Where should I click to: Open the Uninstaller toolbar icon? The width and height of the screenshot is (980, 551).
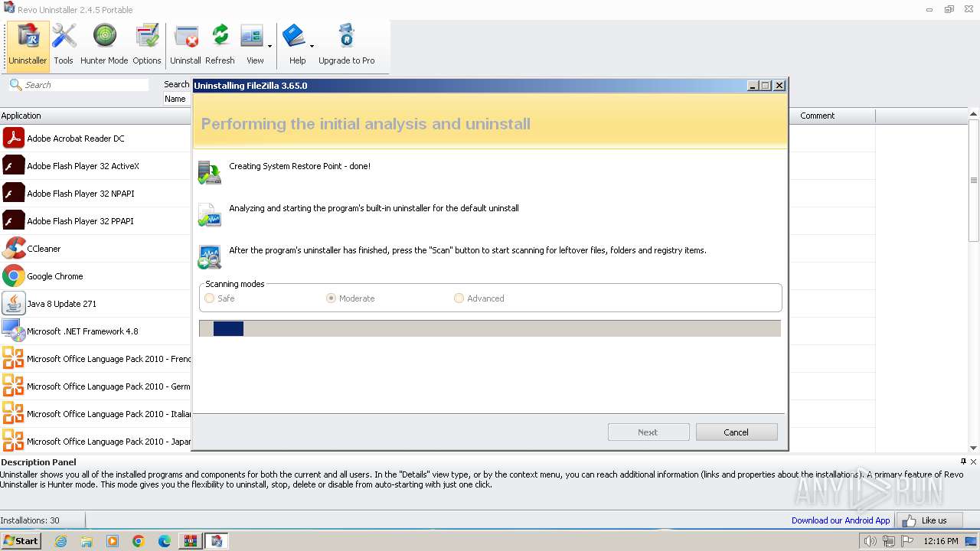click(28, 45)
